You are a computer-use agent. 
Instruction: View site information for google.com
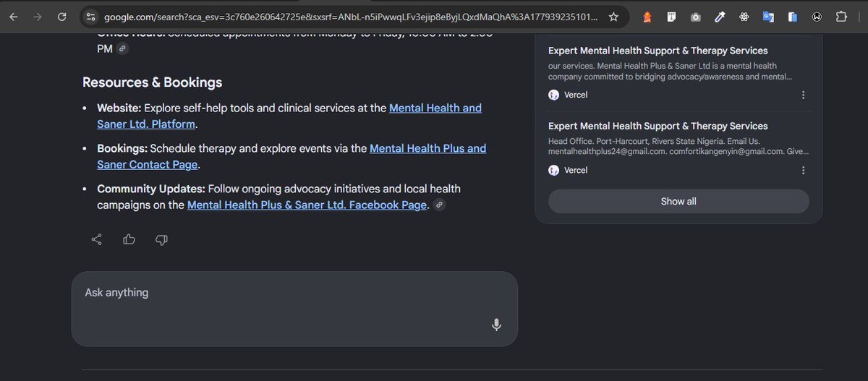click(x=90, y=17)
